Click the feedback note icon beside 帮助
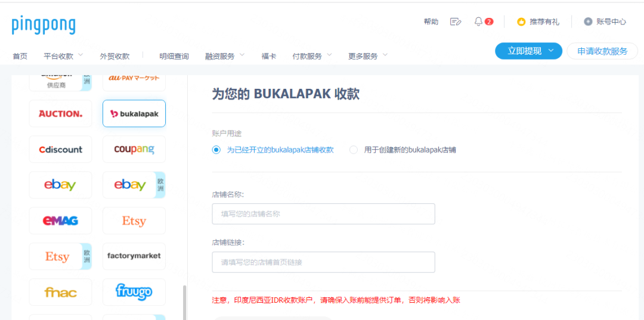Viewport: 644px width, 320px height. click(x=456, y=21)
